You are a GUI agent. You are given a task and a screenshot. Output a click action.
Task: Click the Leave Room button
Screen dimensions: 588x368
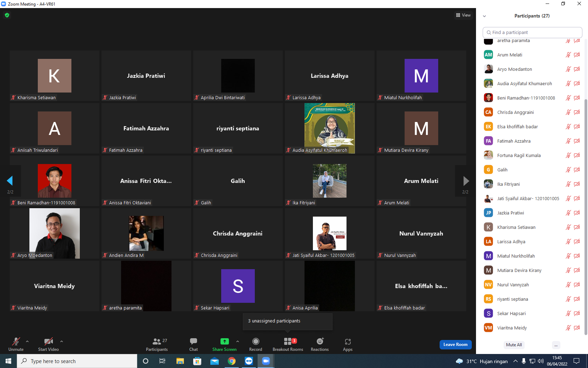pyautogui.click(x=455, y=345)
